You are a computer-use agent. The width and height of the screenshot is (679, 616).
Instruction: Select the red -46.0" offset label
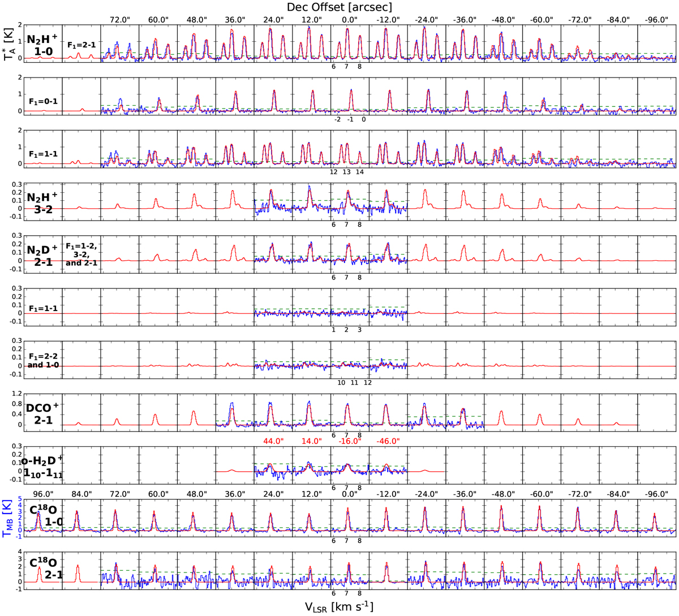tap(388, 441)
